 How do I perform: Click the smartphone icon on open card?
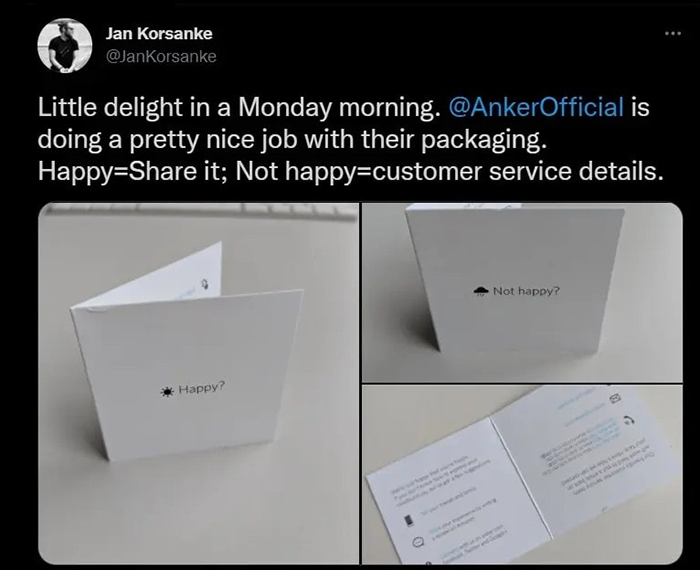(408, 520)
